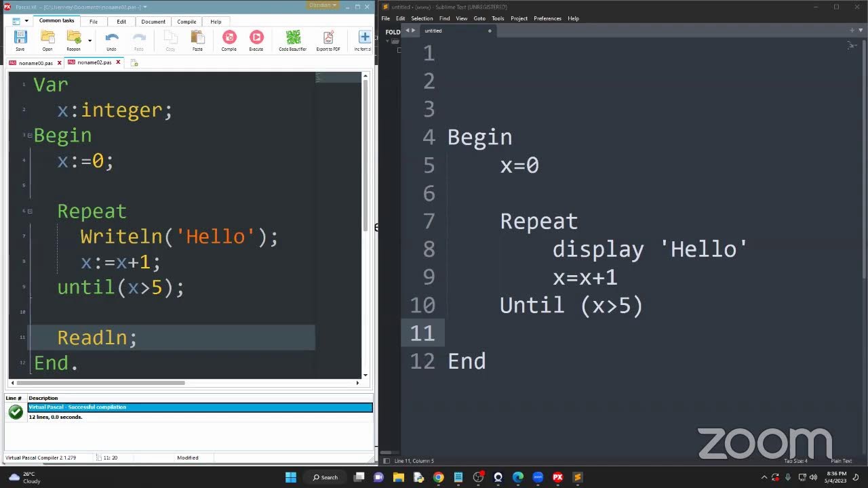Collapse the Repeat block fold marker
This screenshot has width=868, height=488.
pos(30,211)
